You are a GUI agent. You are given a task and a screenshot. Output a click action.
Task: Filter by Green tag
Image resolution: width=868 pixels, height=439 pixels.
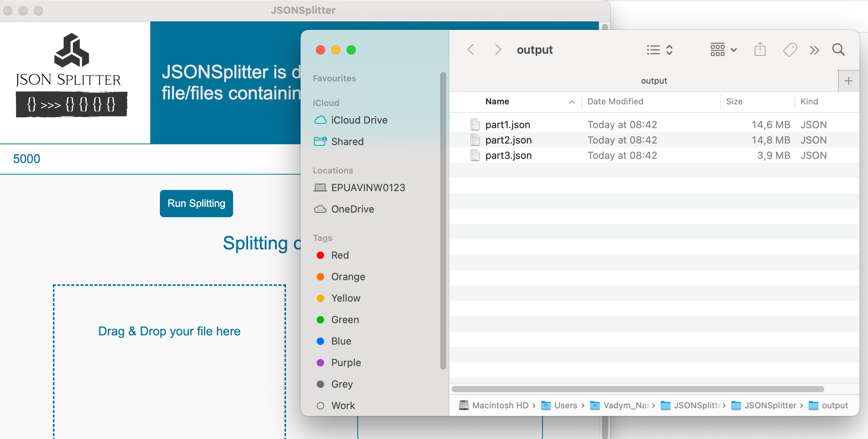coord(337,320)
